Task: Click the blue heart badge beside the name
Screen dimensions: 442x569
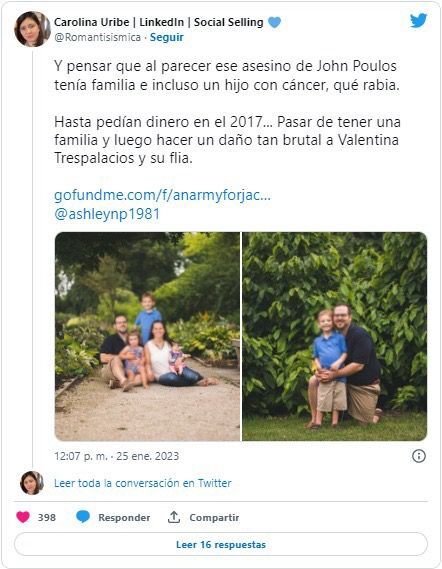Action: tap(274, 22)
